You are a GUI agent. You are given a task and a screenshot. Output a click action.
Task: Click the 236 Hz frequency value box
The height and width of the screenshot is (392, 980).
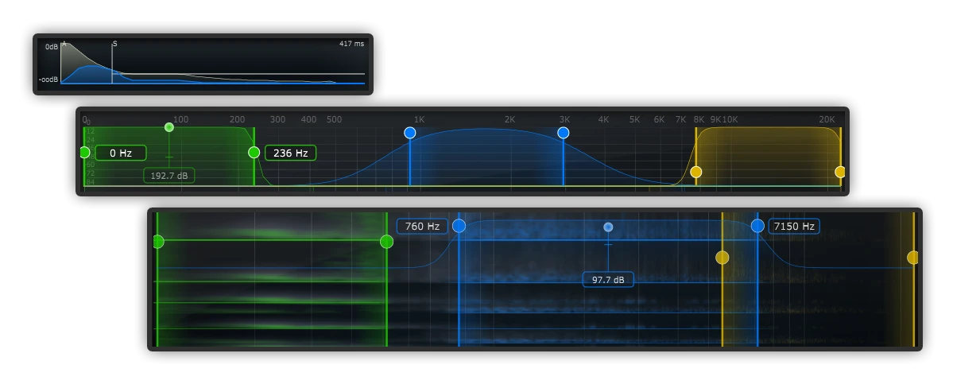coord(290,153)
